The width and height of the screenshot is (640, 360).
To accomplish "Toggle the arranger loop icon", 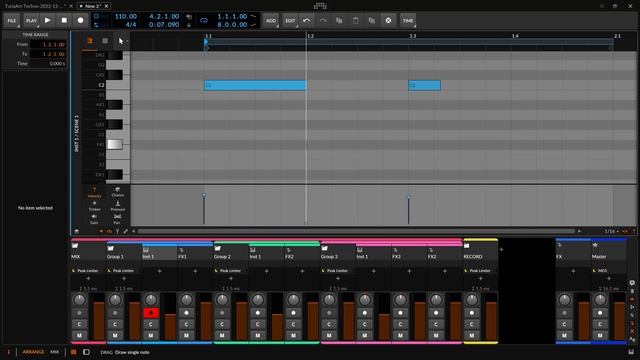I will tap(204, 20).
